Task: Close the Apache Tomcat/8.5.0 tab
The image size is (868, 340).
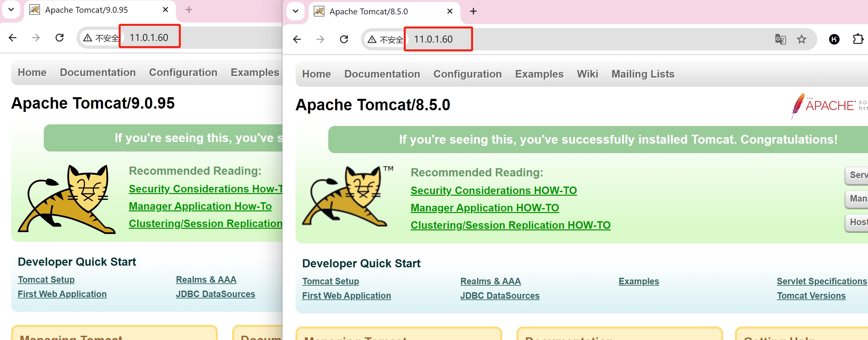Action: tap(450, 11)
